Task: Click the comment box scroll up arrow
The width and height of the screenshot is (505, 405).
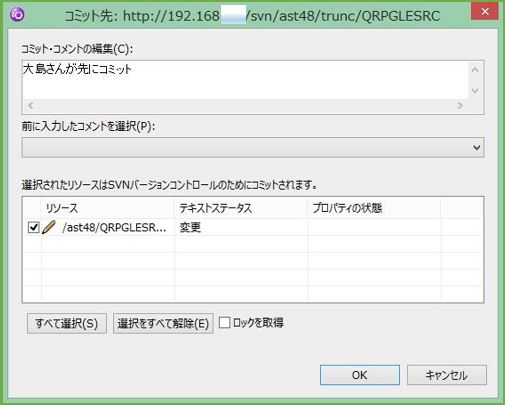Action: point(475,70)
